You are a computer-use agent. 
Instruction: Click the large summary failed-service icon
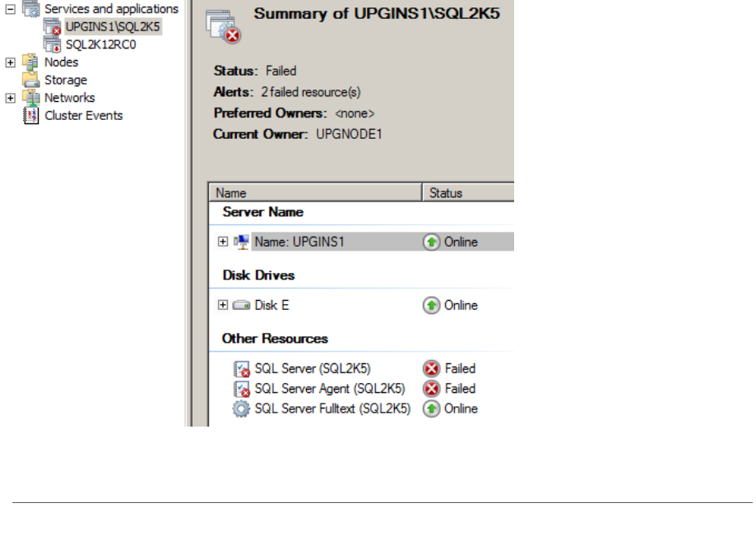[224, 27]
